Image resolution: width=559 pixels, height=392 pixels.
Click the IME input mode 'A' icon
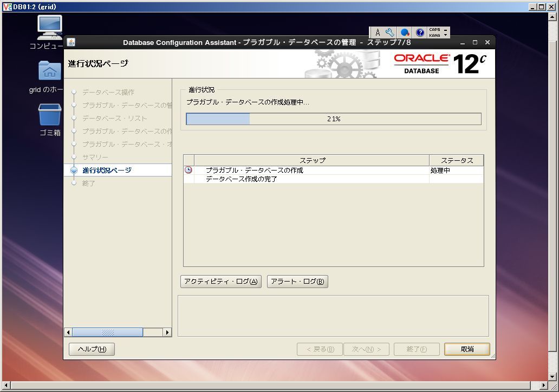pos(378,33)
